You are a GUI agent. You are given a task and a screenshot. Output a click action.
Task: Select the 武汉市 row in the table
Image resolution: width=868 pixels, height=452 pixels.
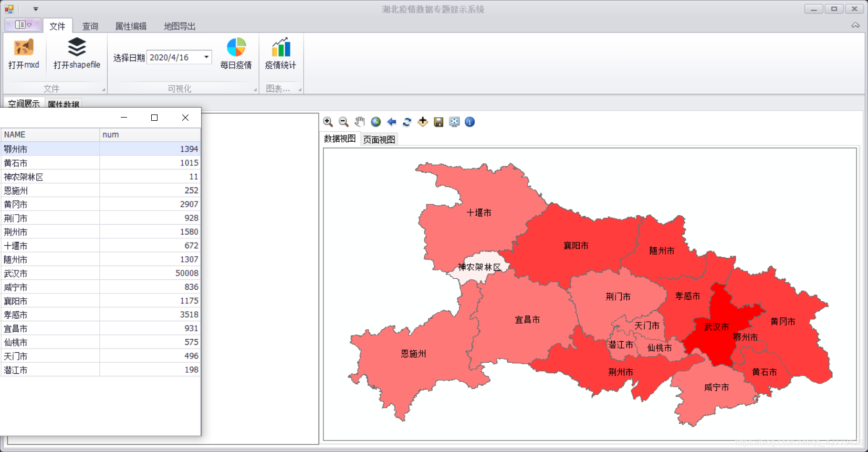click(x=101, y=273)
